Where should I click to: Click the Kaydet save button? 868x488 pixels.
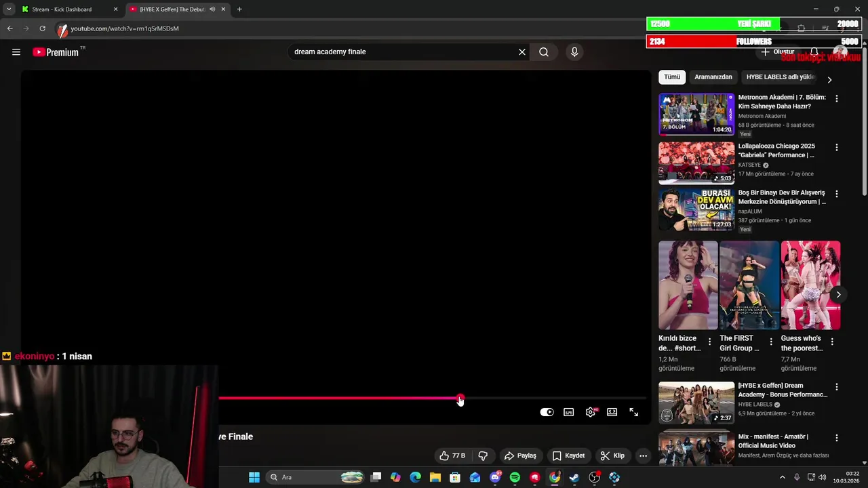569,456
